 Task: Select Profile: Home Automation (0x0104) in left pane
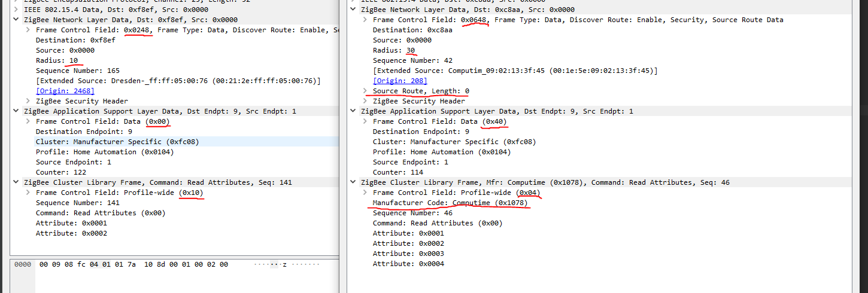tap(105, 152)
